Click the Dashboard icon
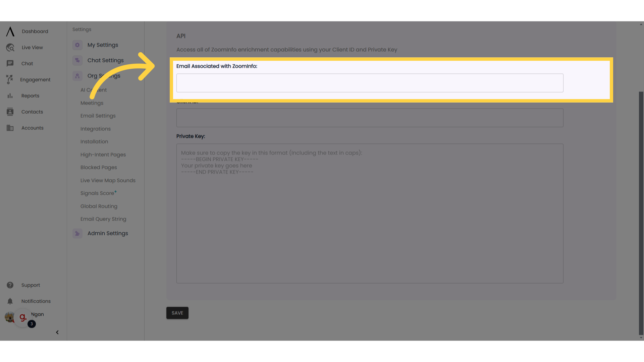Image resolution: width=644 pixels, height=362 pixels. tap(10, 31)
